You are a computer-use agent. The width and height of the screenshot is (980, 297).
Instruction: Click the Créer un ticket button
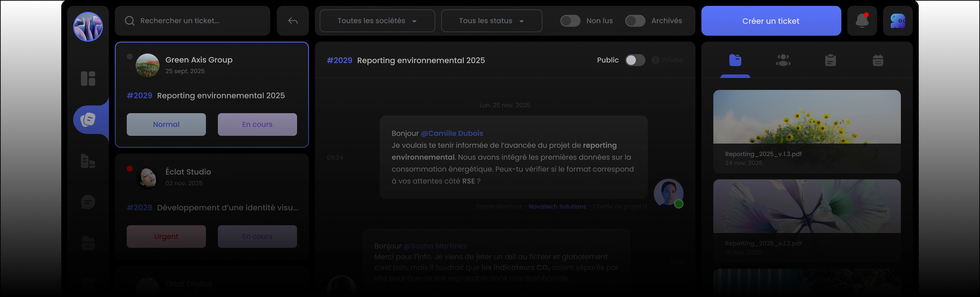(771, 21)
